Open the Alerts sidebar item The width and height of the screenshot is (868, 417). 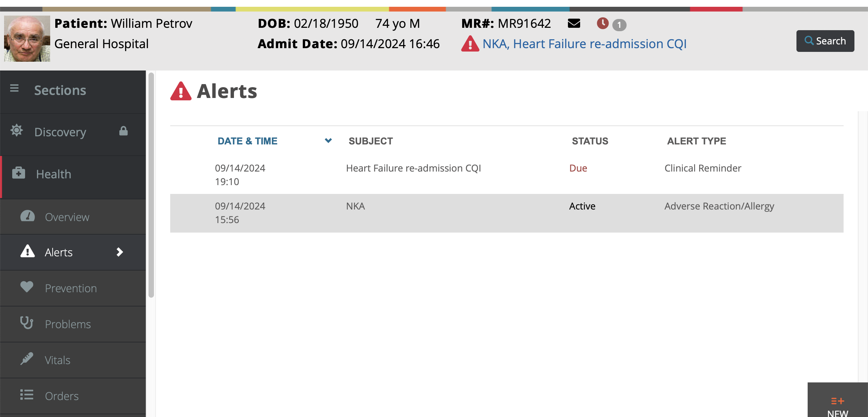73,252
